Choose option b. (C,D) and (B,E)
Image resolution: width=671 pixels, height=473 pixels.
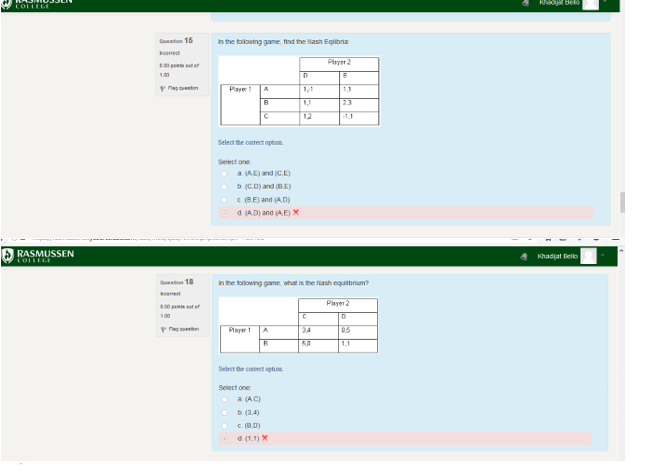[x=223, y=186]
